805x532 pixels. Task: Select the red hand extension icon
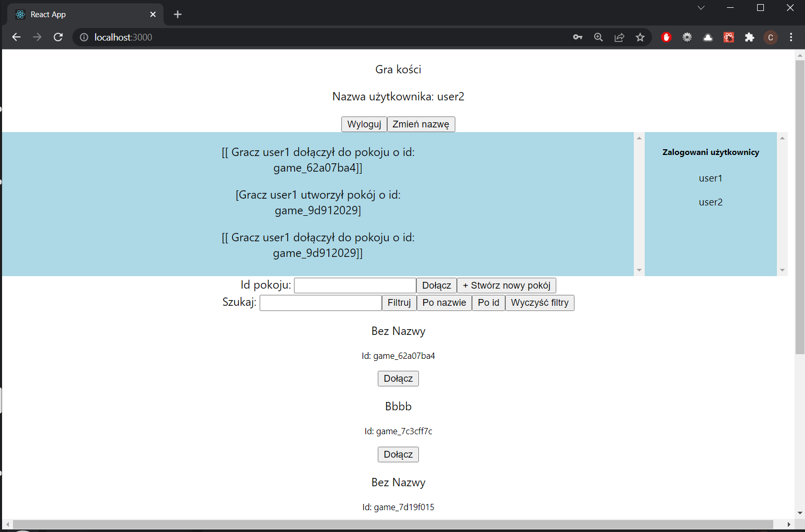coord(667,37)
